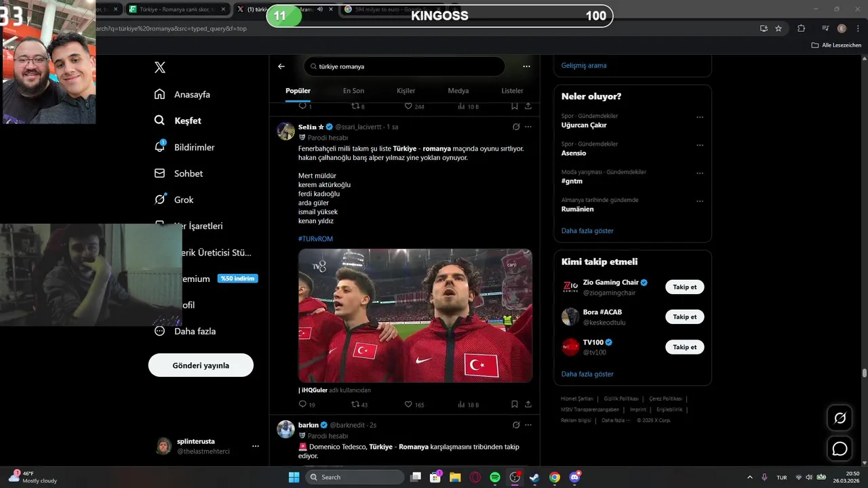Ask Grok about barkın's tweet
This screenshot has height=488, width=868.
516,425
